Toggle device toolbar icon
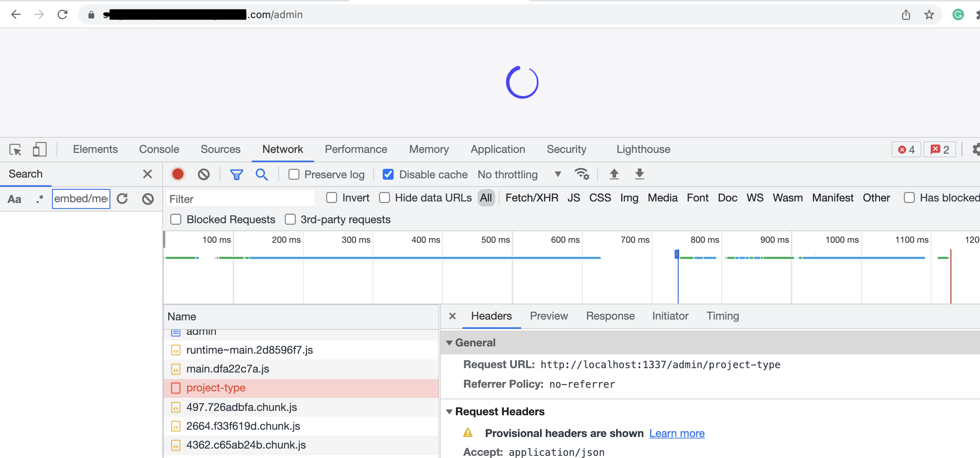Image resolution: width=980 pixels, height=458 pixels. pos(39,149)
